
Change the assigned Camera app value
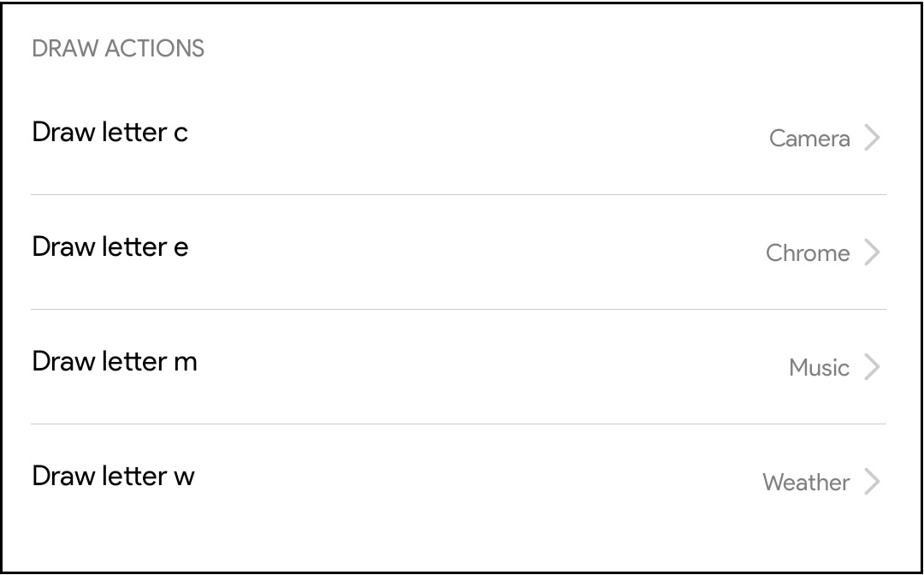point(809,139)
